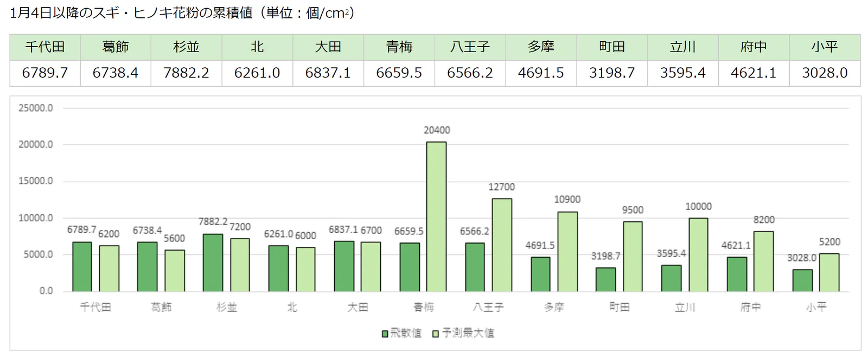This screenshot has width=868, height=352.
Task: Click the 12700 forecast bar for 八王子
Action: tap(502, 245)
